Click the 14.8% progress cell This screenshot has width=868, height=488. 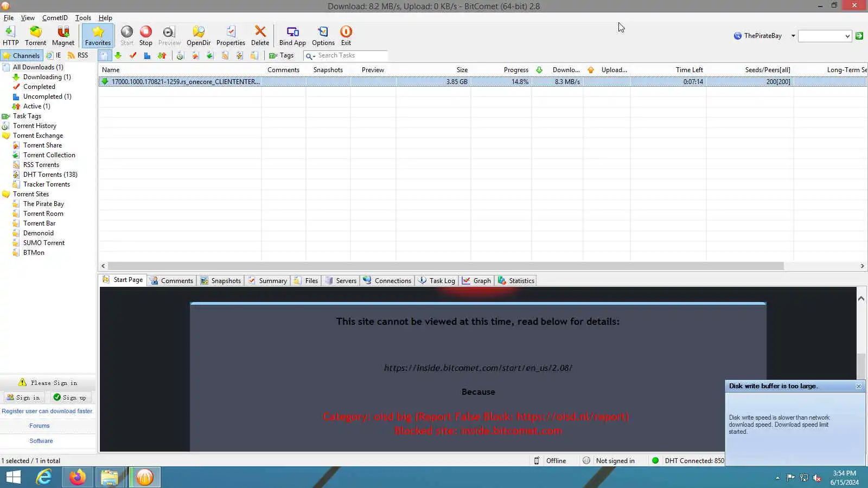[x=501, y=82]
